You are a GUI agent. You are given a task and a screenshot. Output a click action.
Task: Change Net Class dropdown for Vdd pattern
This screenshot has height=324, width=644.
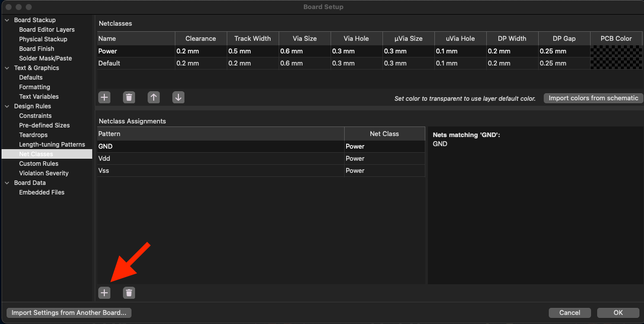pos(384,159)
